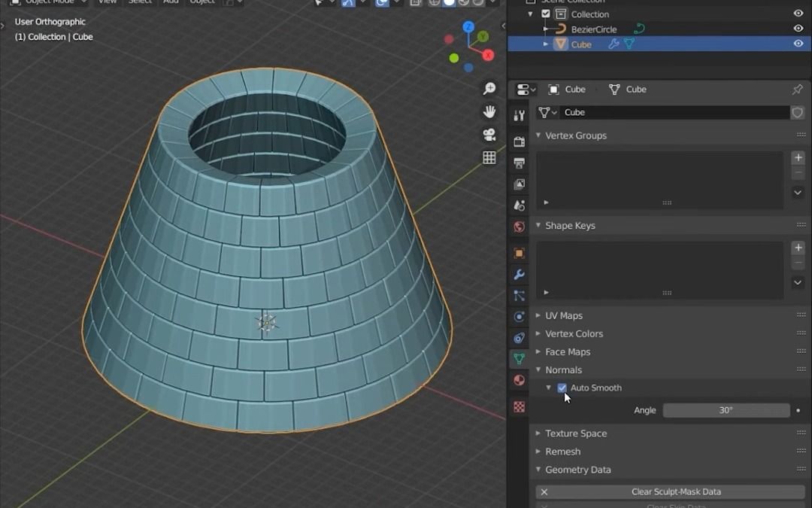Expand the Cube outliner row
The width and height of the screenshot is (812, 508).
coord(545,44)
